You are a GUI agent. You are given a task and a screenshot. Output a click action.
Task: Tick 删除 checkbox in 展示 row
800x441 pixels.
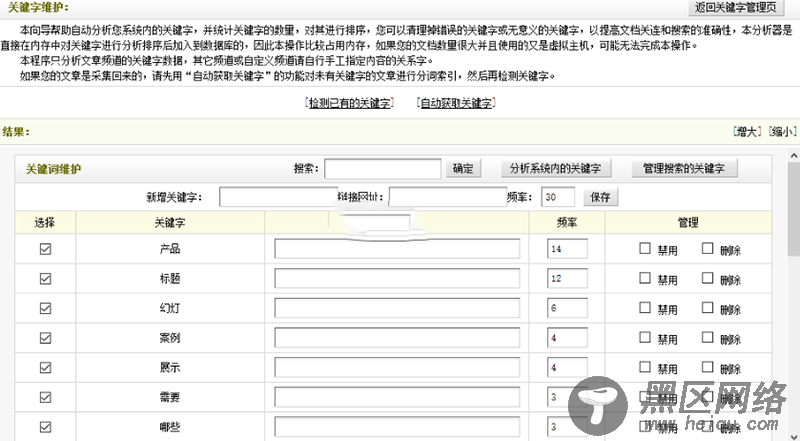(x=707, y=366)
